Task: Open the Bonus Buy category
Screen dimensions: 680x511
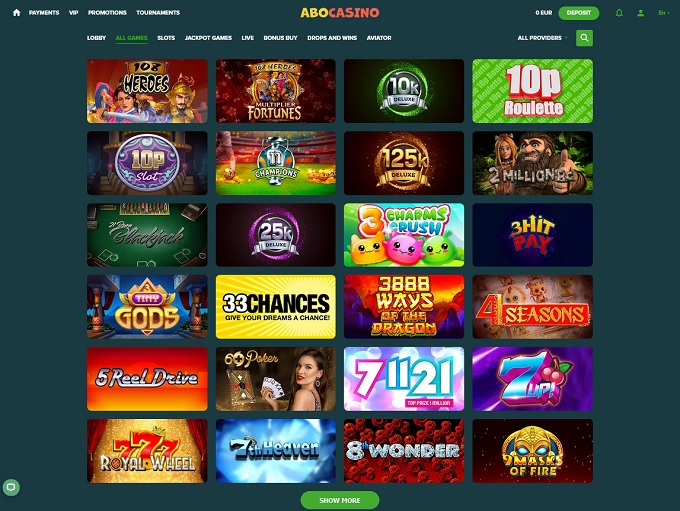Action: (x=281, y=38)
